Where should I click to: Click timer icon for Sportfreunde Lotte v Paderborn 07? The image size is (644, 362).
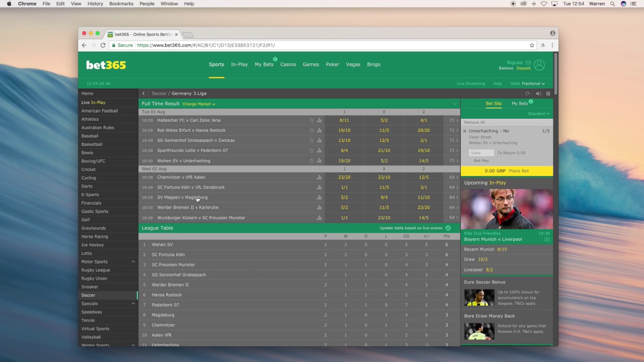[311, 150]
